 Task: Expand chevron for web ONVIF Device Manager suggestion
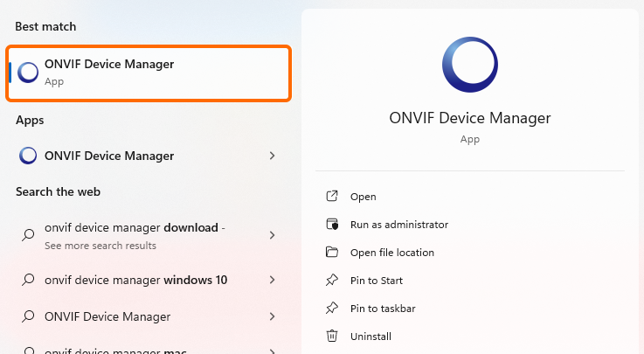point(272,316)
